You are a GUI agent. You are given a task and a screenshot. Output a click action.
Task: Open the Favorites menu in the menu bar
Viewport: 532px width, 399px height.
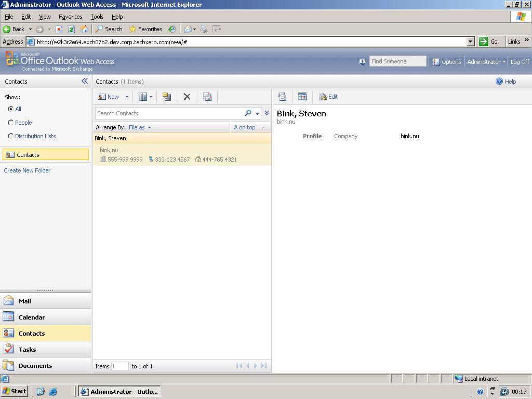click(70, 17)
